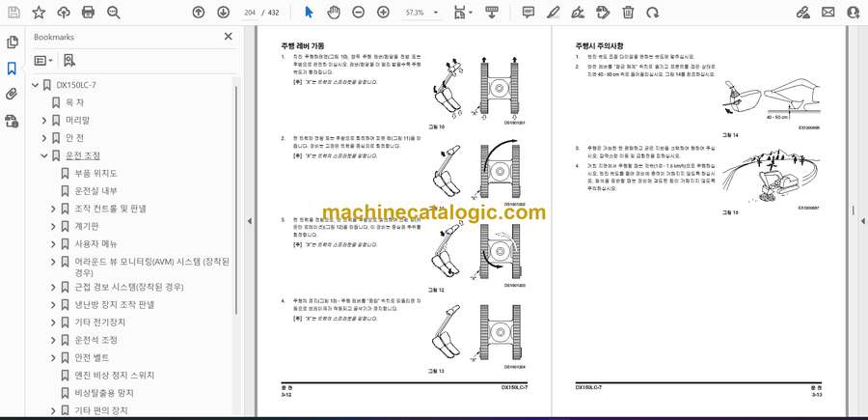Activate the hand pan tool
The image size is (868, 420).
pos(334,13)
